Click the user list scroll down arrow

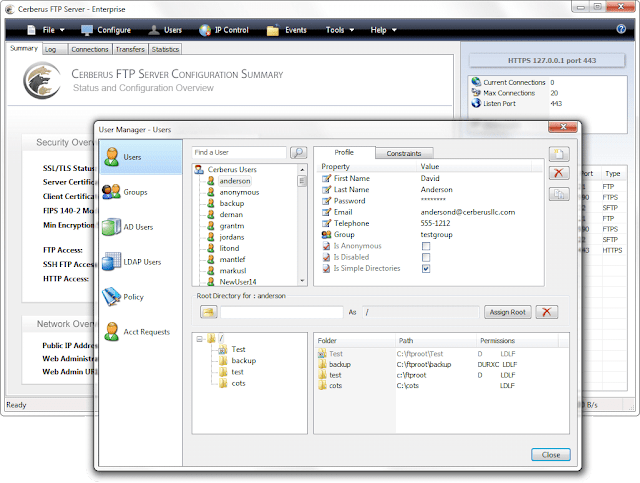coord(302,280)
